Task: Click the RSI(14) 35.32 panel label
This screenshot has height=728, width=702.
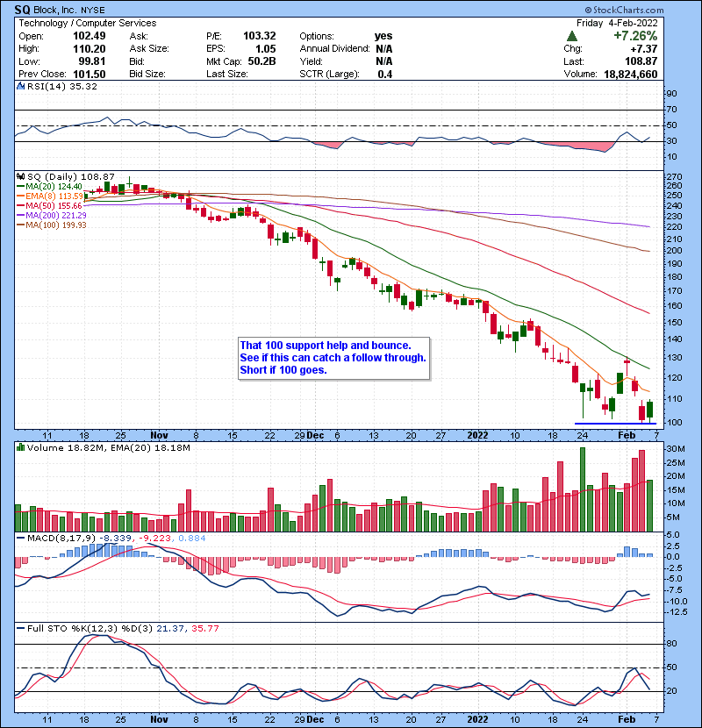Action: click(62, 86)
